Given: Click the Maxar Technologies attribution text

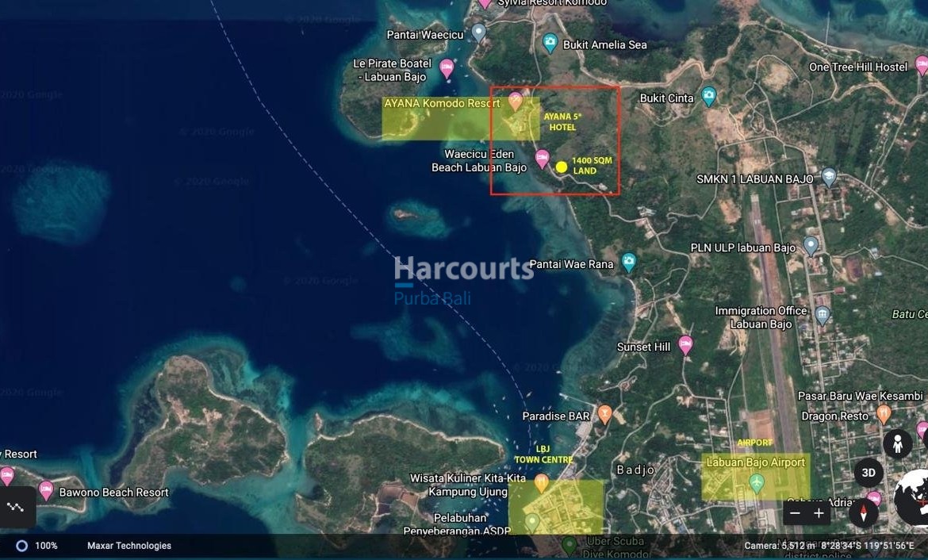Looking at the screenshot, I should [128, 546].
